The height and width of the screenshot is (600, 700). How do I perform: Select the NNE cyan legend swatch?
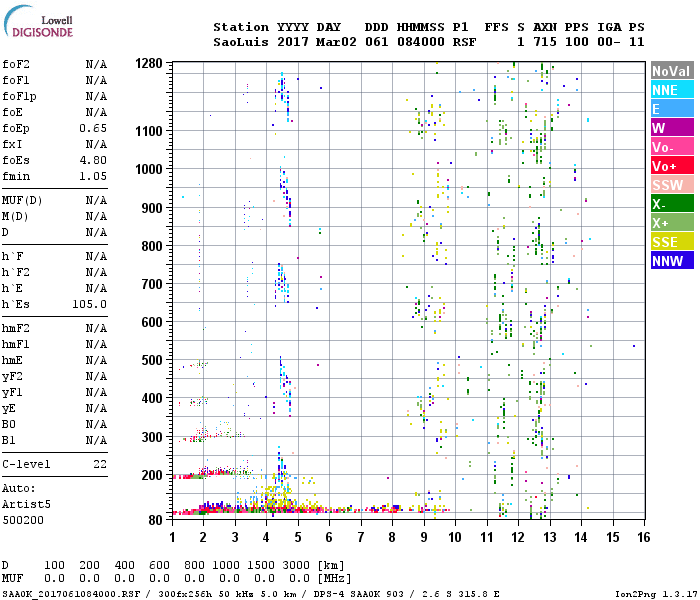coord(672,90)
